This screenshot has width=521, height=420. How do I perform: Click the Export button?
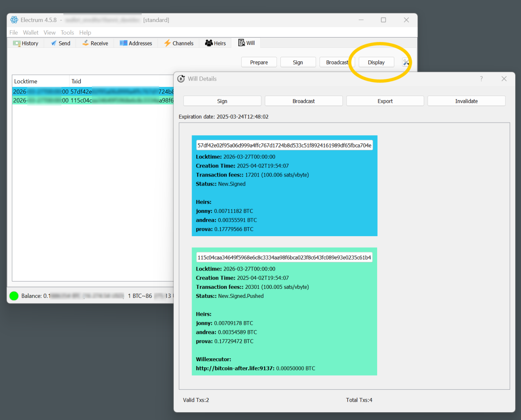385,101
